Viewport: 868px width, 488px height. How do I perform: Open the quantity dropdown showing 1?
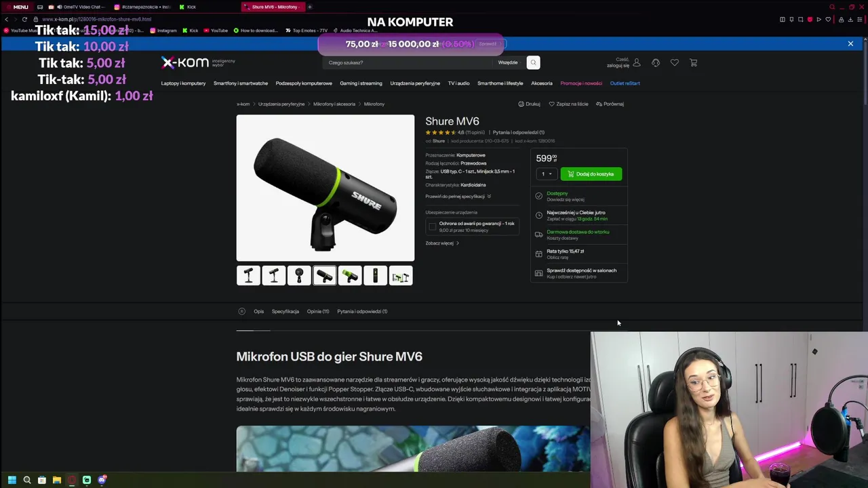(547, 174)
